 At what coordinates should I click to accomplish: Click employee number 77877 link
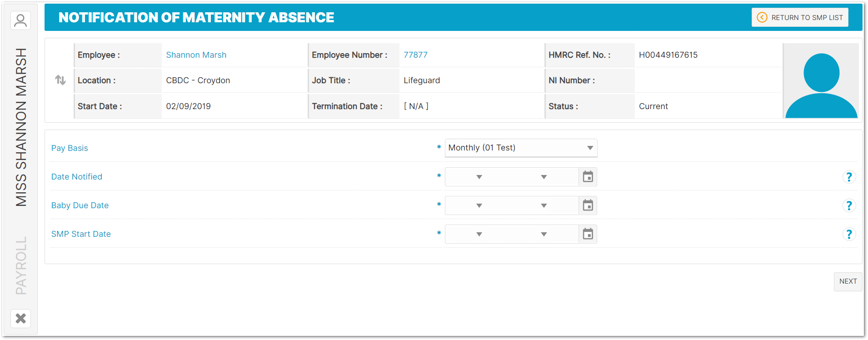(x=415, y=55)
